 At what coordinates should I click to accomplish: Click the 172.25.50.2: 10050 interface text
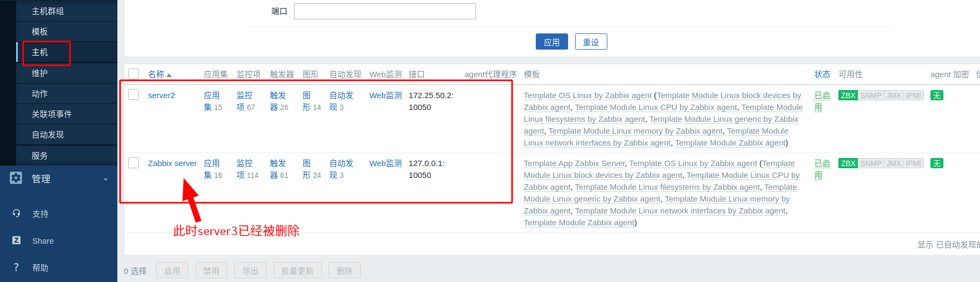pos(431,101)
